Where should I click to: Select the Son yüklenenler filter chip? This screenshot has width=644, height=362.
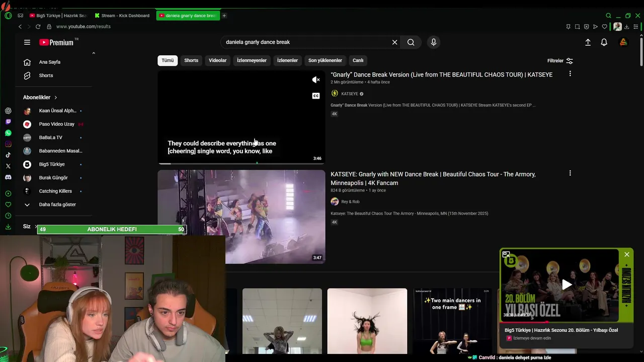pyautogui.click(x=325, y=60)
